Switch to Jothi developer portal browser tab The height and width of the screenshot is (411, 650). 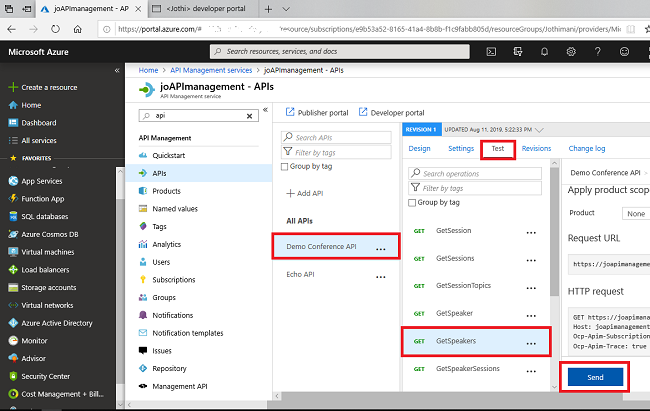[x=203, y=9]
